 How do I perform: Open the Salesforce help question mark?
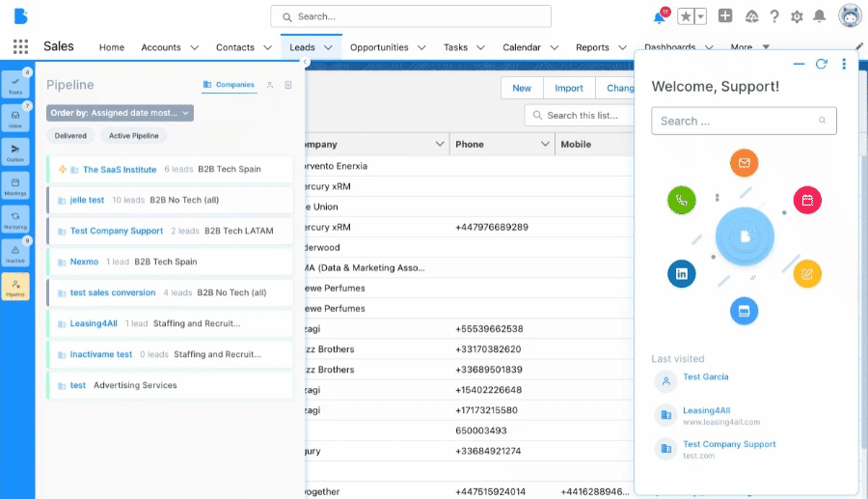click(x=774, y=16)
